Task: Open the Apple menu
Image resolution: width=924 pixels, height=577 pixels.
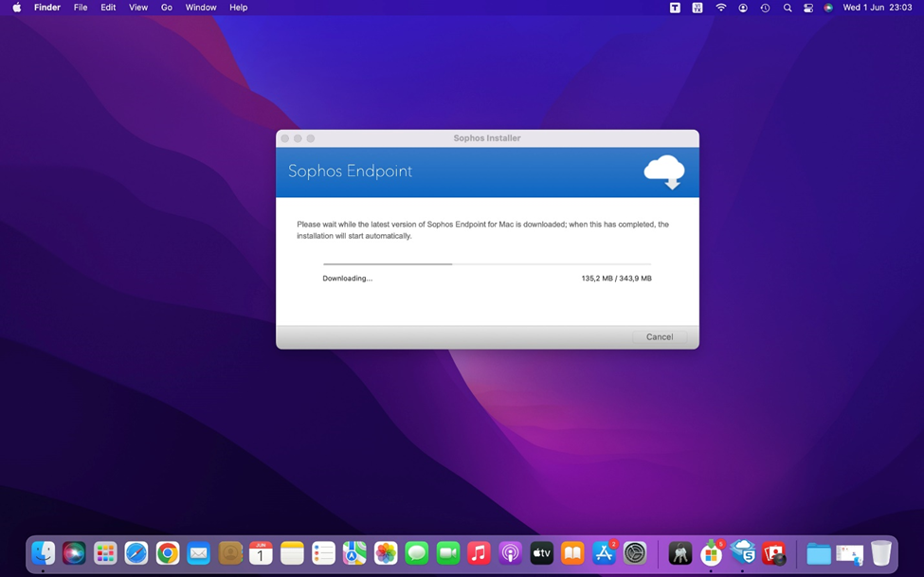Action: pos(16,8)
